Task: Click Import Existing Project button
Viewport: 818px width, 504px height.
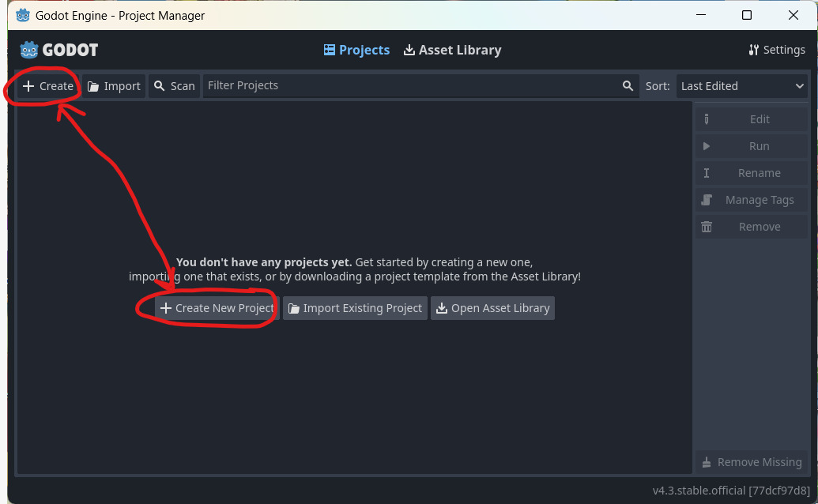Action: click(355, 308)
